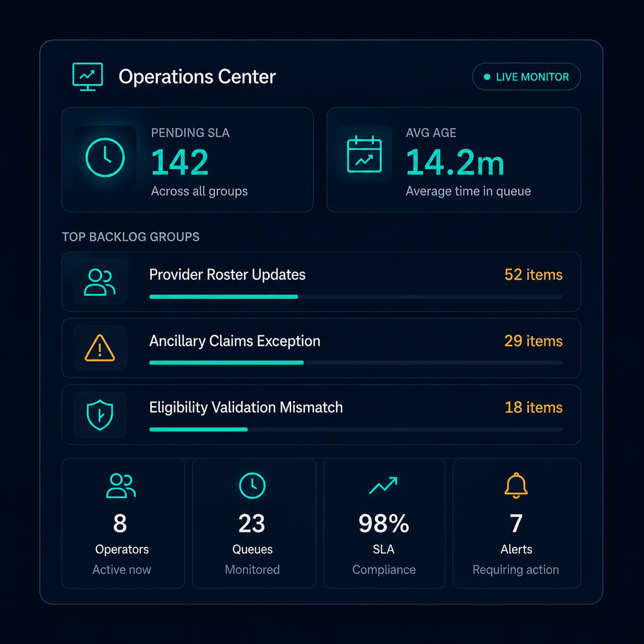Click the SLA Compliance trend arrow icon
The height and width of the screenshot is (644, 644).
click(384, 485)
